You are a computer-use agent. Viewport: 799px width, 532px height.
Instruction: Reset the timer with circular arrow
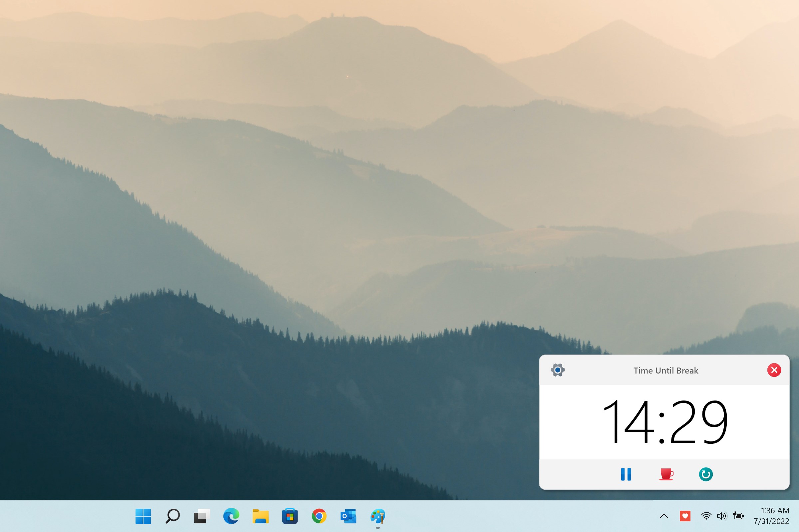click(706, 474)
